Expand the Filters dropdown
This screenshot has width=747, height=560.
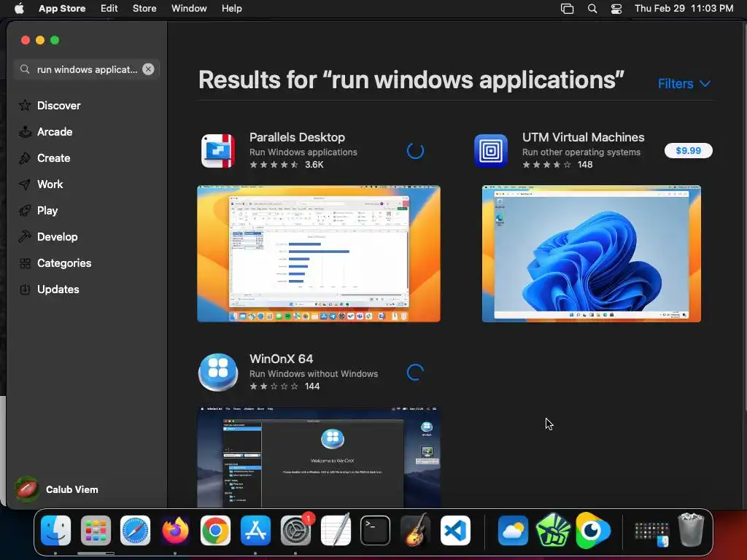pyautogui.click(x=684, y=84)
